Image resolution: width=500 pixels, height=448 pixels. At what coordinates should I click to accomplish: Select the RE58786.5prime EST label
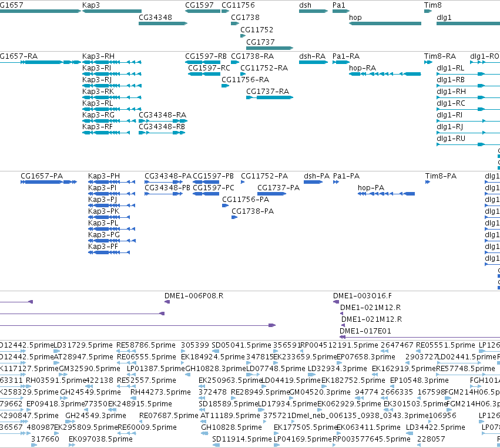146,345
